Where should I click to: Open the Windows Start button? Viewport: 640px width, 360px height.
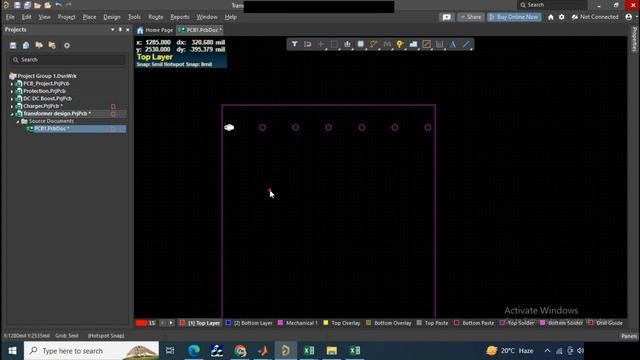[x=12, y=351]
